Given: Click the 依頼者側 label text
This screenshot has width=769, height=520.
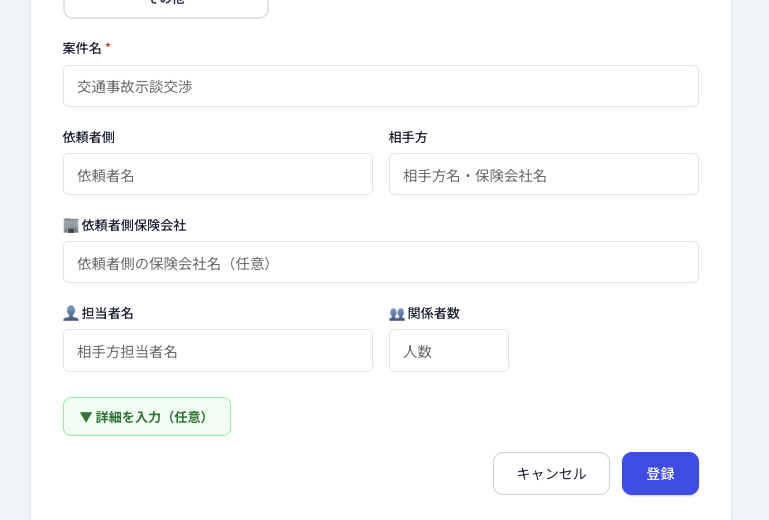Looking at the screenshot, I should [88, 137].
